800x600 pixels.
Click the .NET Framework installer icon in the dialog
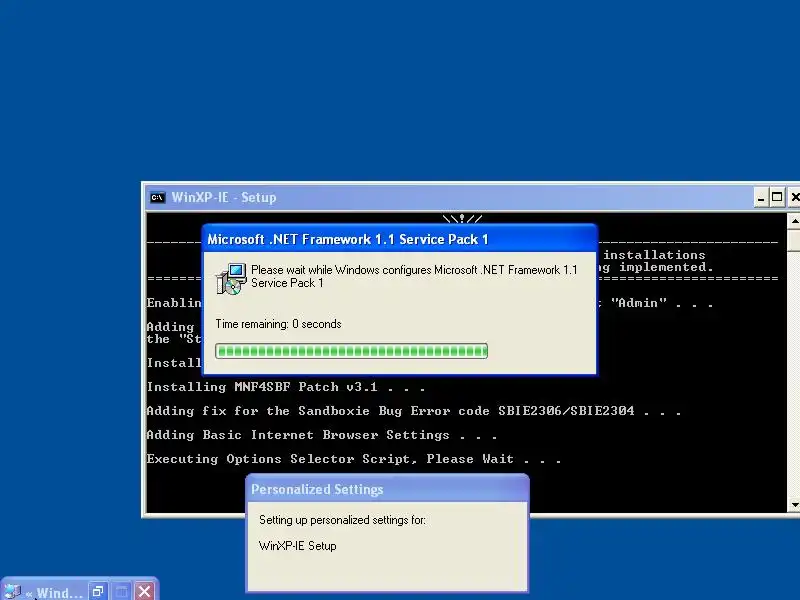coord(231,279)
